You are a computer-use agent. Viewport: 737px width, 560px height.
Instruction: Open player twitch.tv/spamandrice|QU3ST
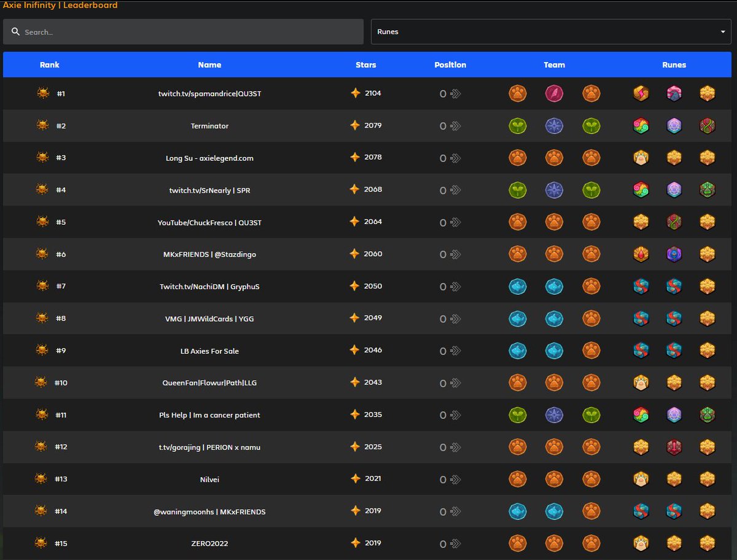click(209, 94)
